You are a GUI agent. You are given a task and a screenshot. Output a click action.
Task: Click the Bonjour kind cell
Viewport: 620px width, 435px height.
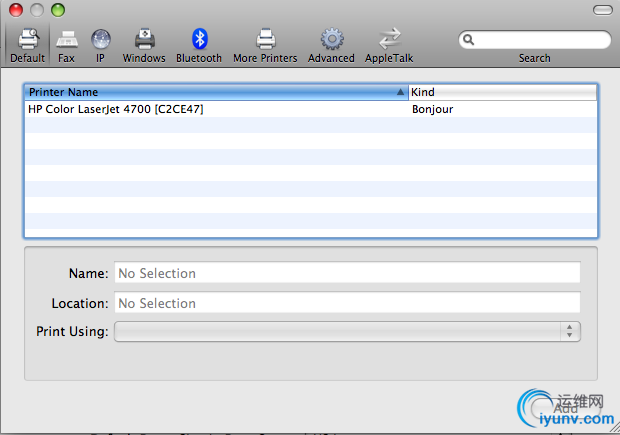tap(433, 109)
